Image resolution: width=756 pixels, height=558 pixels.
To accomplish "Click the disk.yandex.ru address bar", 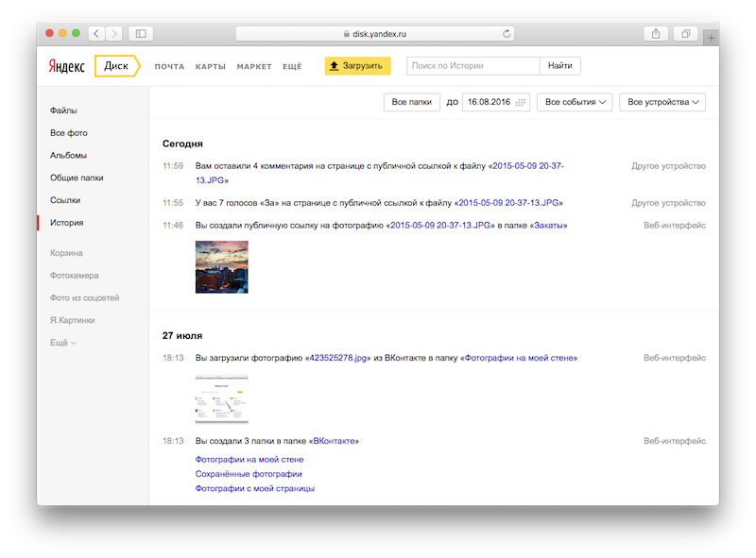I will coord(374,34).
